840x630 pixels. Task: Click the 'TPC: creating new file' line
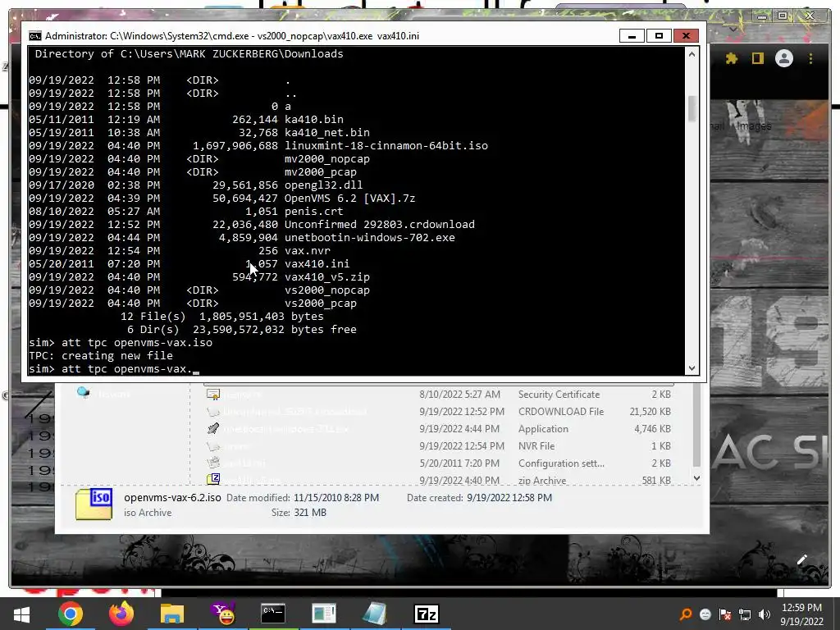101,356
